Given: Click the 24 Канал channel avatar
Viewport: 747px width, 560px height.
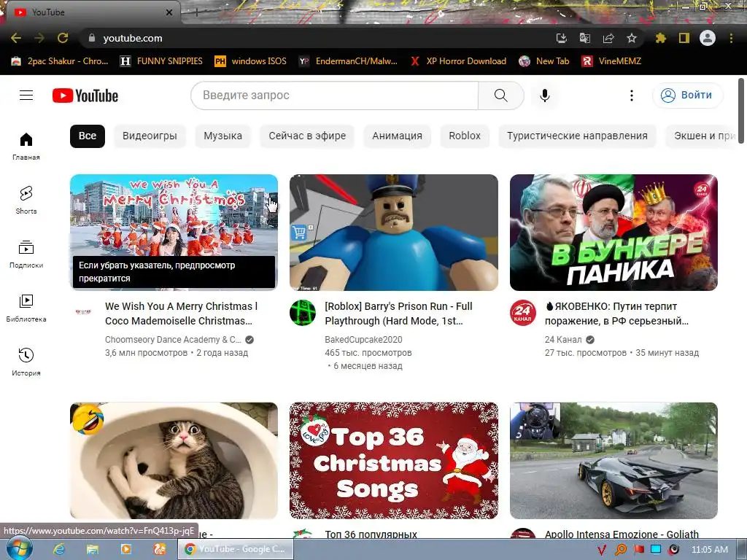Looking at the screenshot, I should pyautogui.click(x=522, y=313).
